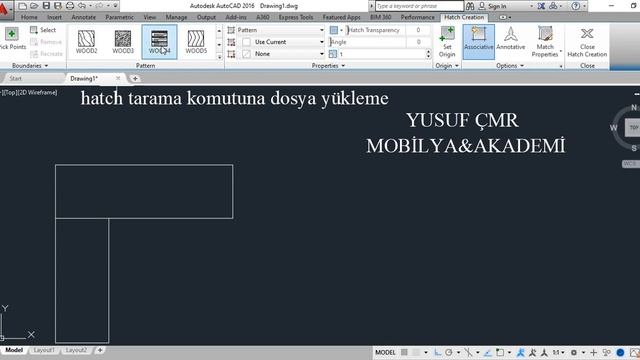640x360 pixels.
Task: Click the Plot printer icon
Action: pos(70,6)
